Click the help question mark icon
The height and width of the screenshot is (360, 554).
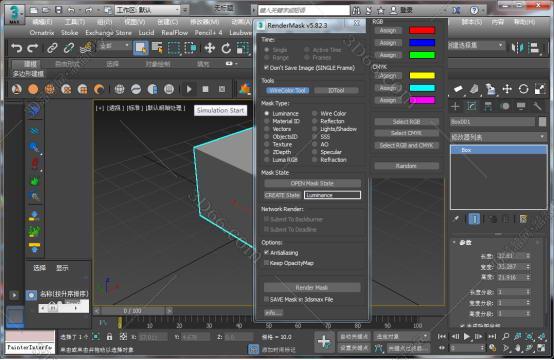pyautogui.click(x=474, y=10)
